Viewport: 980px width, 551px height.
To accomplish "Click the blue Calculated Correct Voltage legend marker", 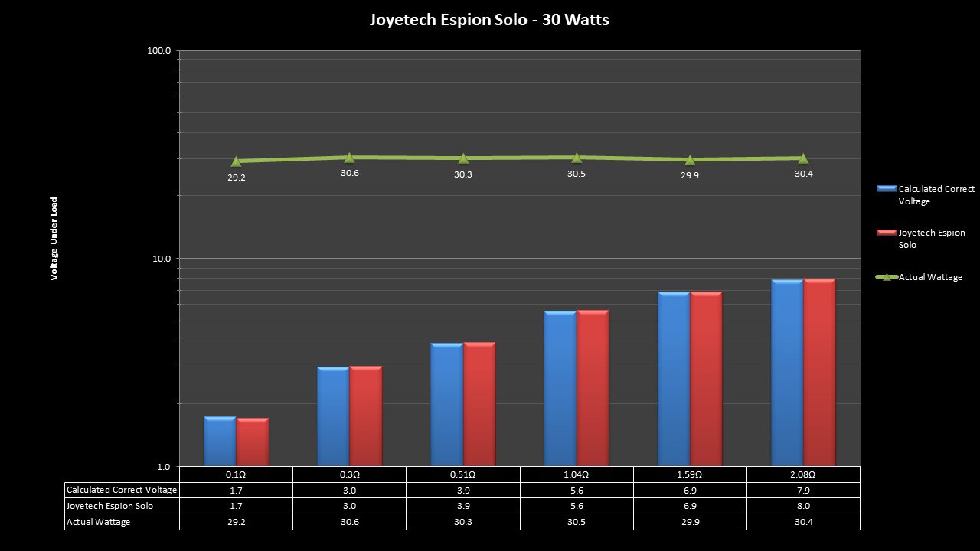I will tap(886, 188).
